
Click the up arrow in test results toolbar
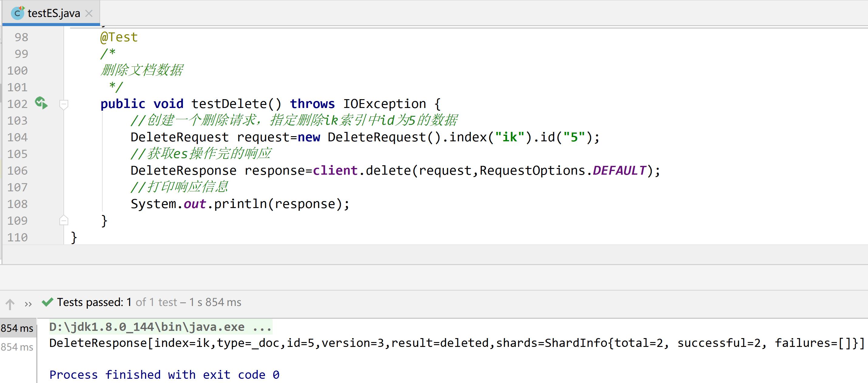10,304
